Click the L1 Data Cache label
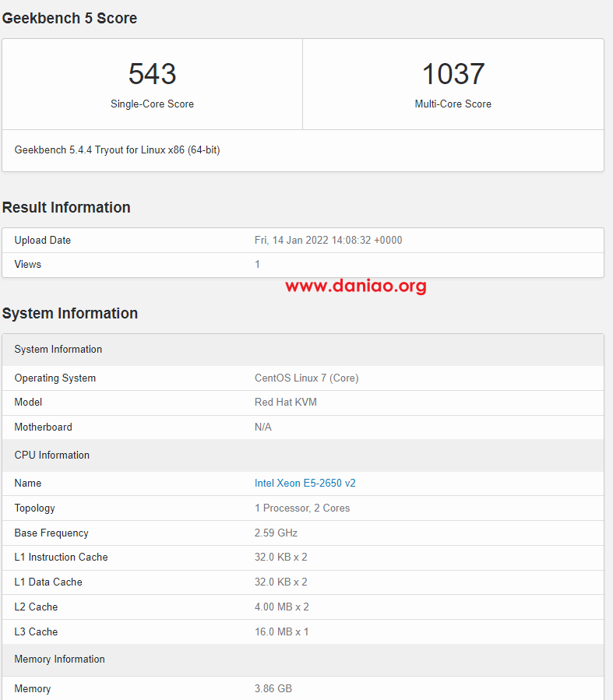613x700 pixels. [x=48, y=582]
